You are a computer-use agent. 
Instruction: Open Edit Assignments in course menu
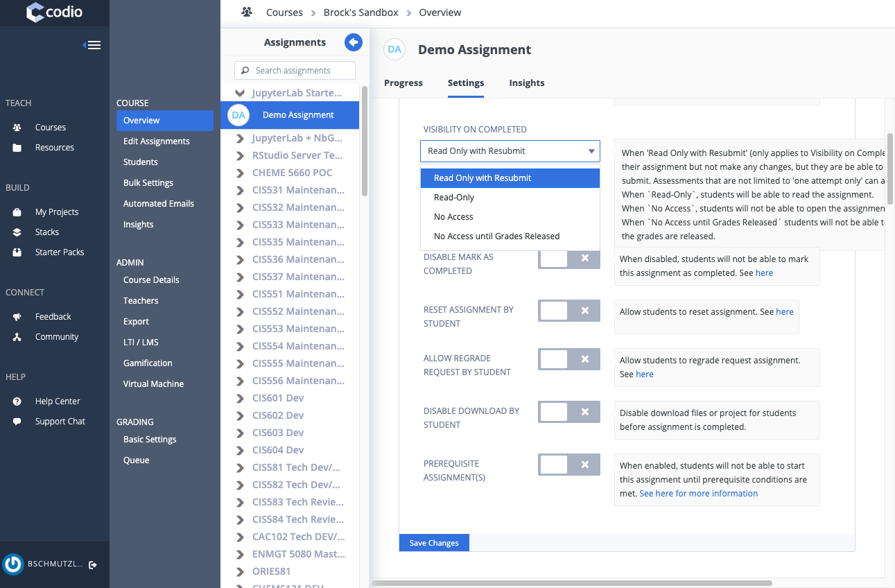tap(157, 141)
